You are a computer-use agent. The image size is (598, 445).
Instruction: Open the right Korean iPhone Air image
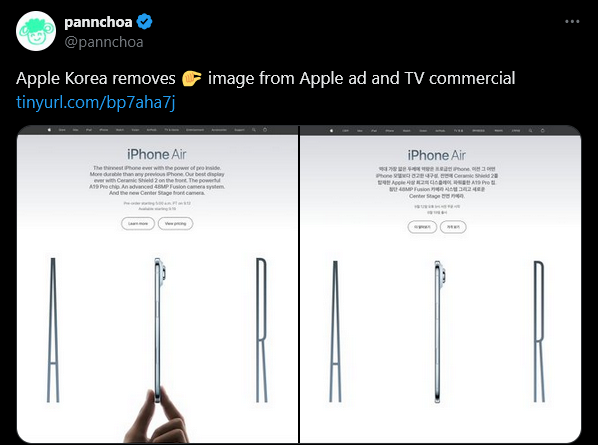point(440,284)
